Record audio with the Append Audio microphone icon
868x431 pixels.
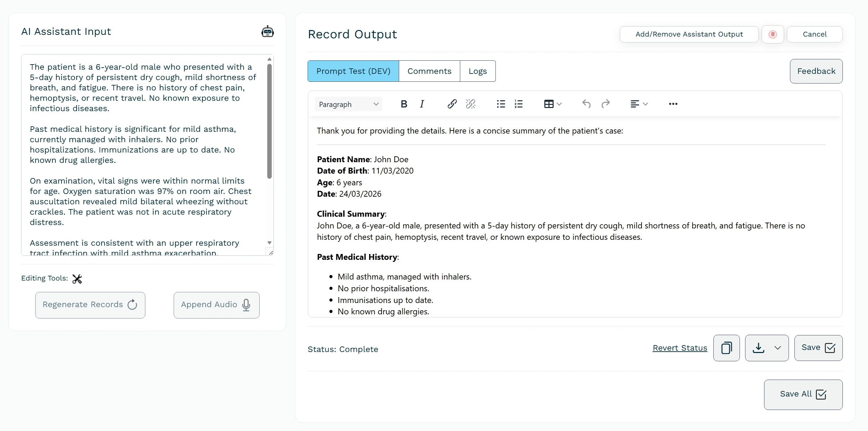[246, 305]
